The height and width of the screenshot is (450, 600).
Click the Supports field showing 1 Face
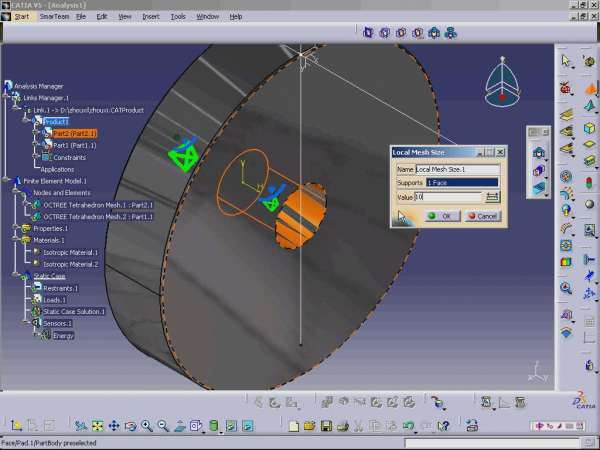[463, 183]
